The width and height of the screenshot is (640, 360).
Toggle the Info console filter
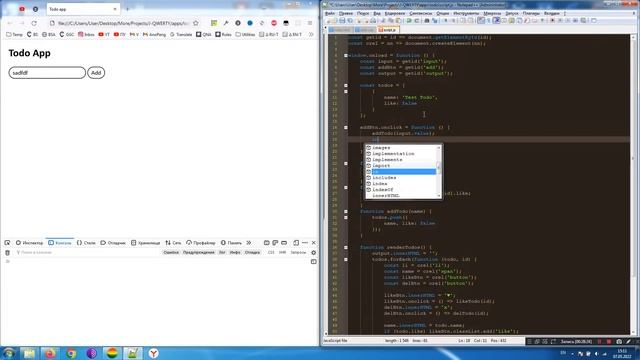235,253
